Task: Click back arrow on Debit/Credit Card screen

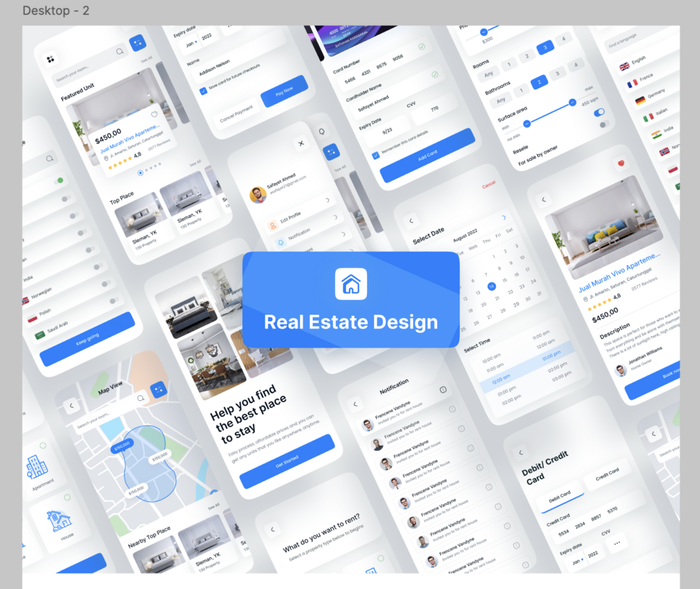Action: (520, 453)
